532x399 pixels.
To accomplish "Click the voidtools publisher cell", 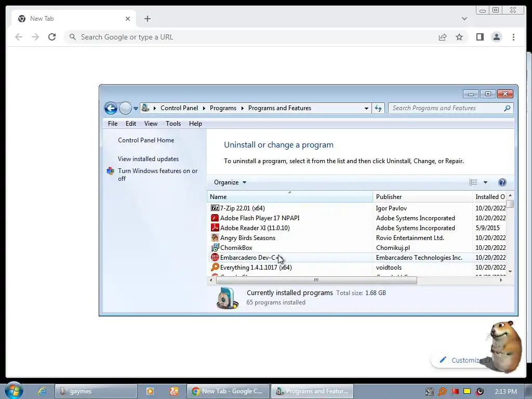I will [389, 268].
